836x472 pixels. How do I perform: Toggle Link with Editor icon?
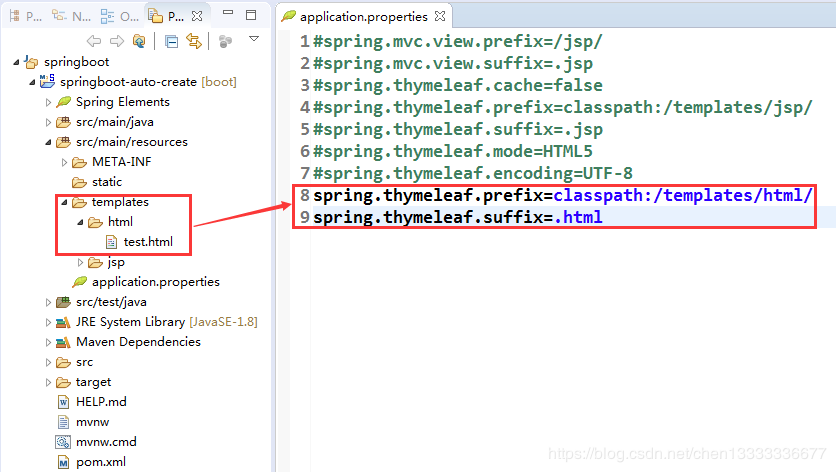click(193, 41)
